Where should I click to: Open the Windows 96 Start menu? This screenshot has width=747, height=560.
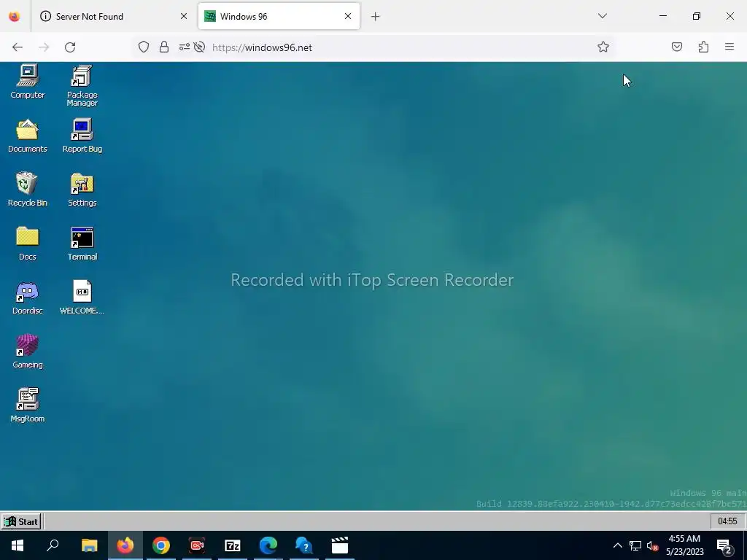(21, 521)
